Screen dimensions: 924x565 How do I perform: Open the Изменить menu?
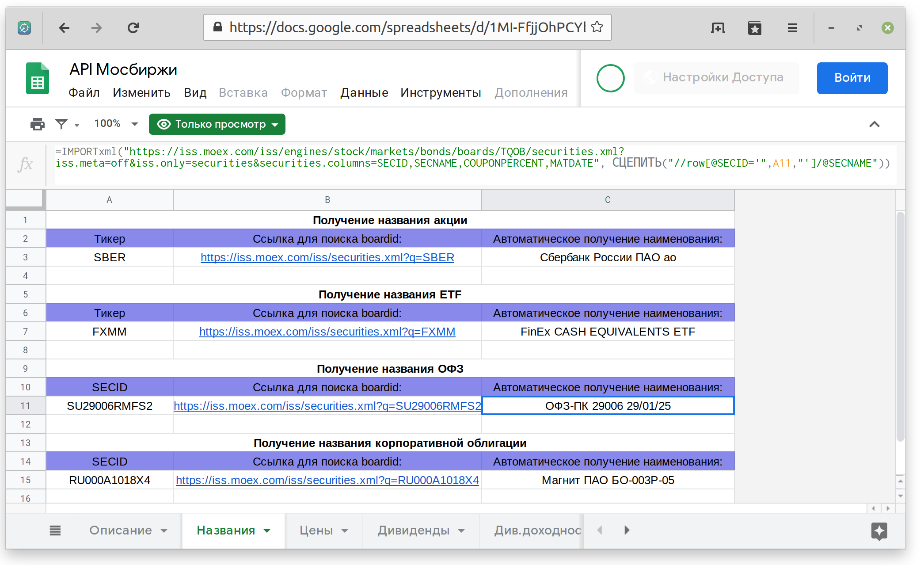(141, 92)
